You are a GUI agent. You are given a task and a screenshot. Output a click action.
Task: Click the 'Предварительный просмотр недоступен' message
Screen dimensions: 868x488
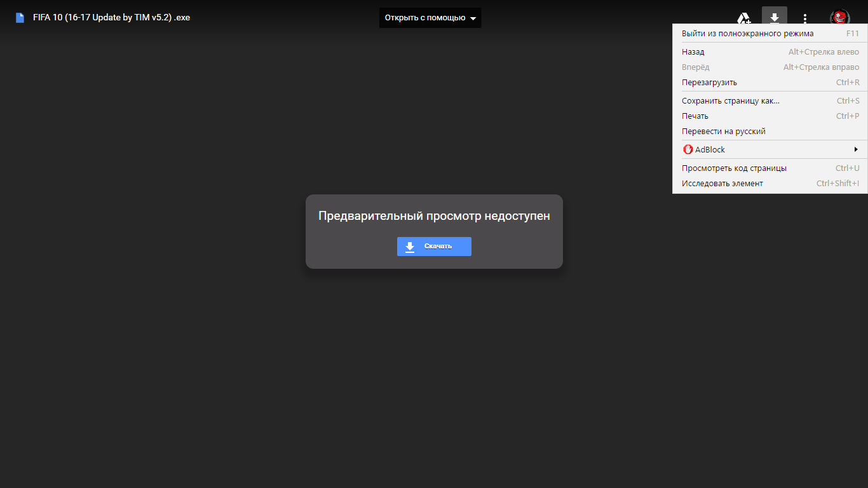pos(434,216)
